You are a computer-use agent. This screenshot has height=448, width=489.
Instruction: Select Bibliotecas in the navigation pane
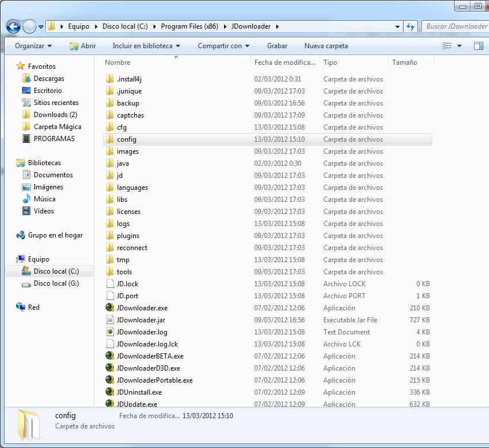pos(44,163)
